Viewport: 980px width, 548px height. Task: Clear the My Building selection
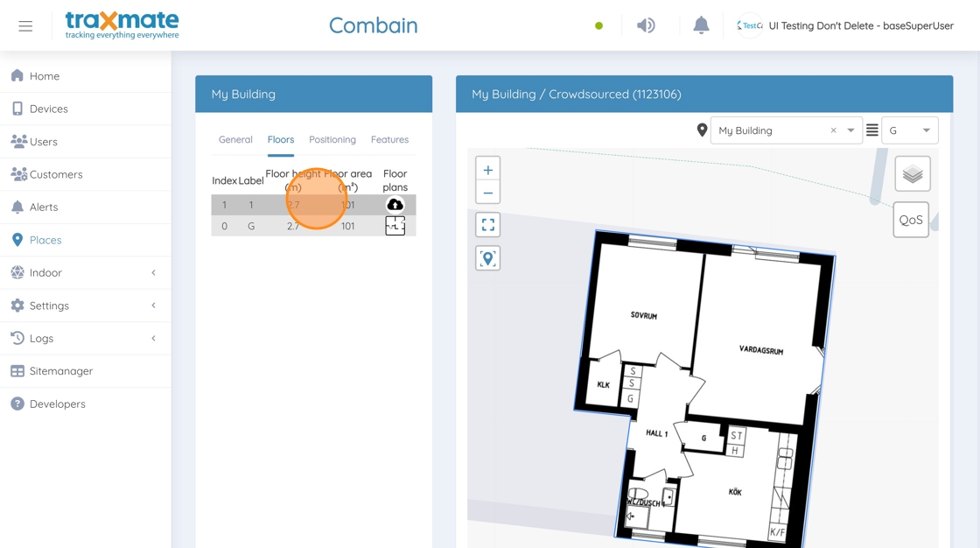[833, 130]
